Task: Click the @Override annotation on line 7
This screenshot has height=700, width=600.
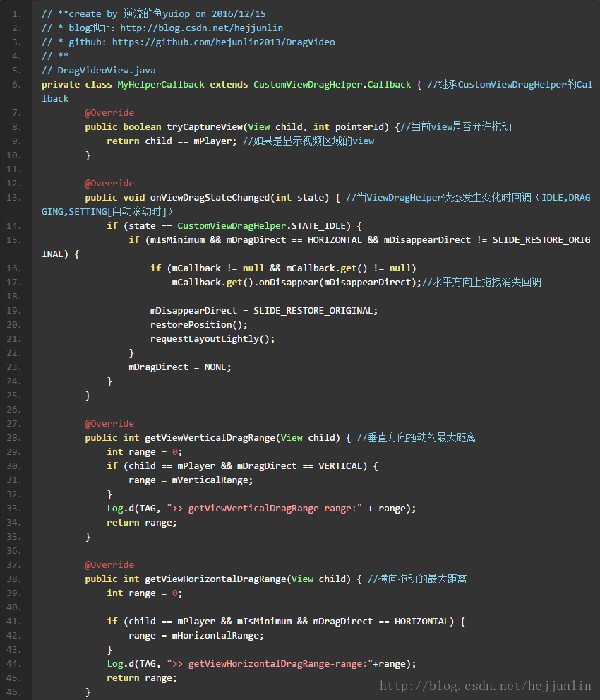Action: (x=109, y=112)
